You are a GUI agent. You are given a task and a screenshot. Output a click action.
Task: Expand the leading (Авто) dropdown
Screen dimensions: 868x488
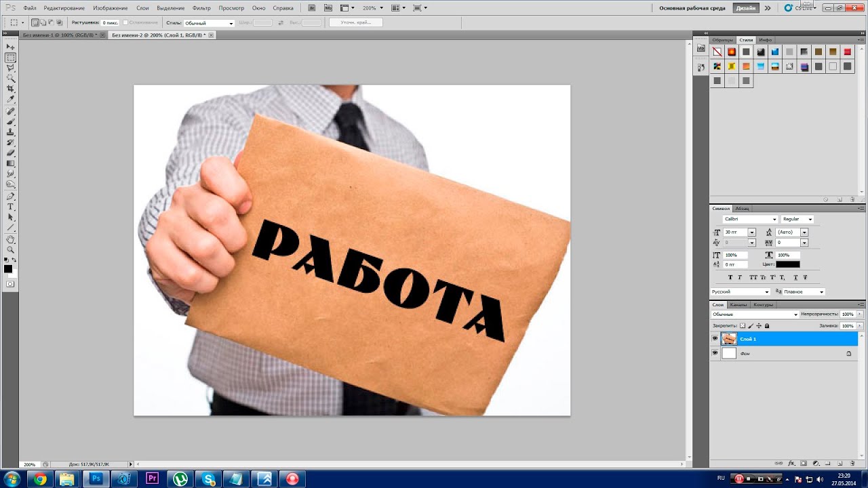pos(804,232)
